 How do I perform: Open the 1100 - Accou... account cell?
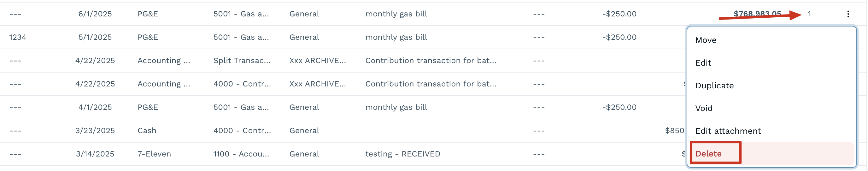(x=241, y=154)
